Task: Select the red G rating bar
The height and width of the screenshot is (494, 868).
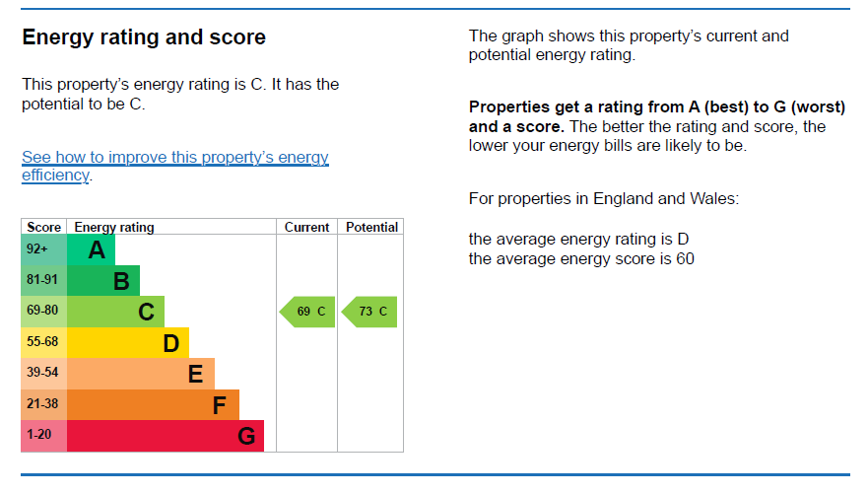Action: 166,435
